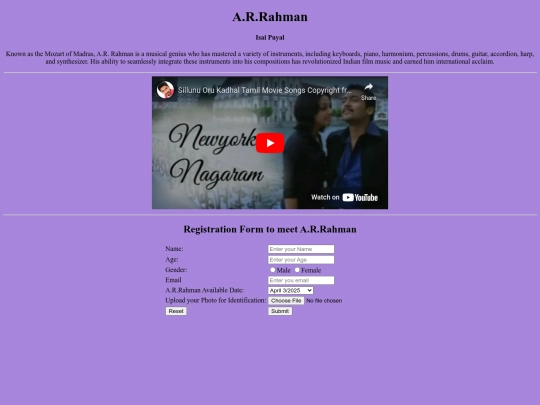This screenshot has height=405, width=540.
Task: Click the 'A.R.Rahman' page heading
Action: (x=270, y=17)
